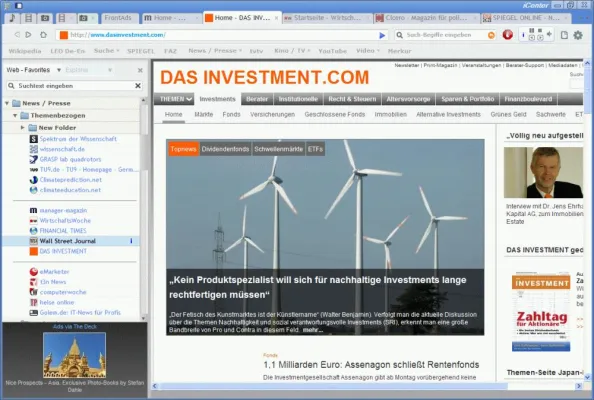
Task: Focus the Suchtext eingeben sidebar field
Action: coord(74,86)
